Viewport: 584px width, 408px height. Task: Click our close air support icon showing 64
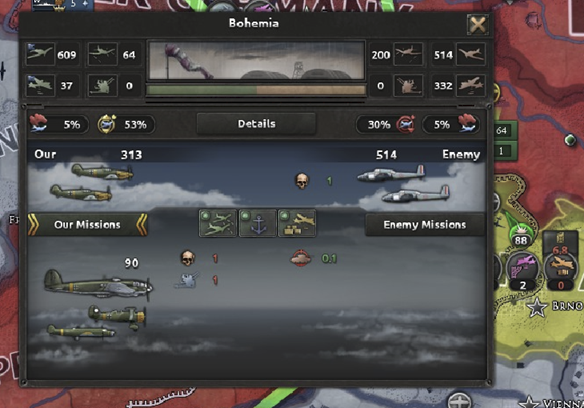(x=102, y=54)
